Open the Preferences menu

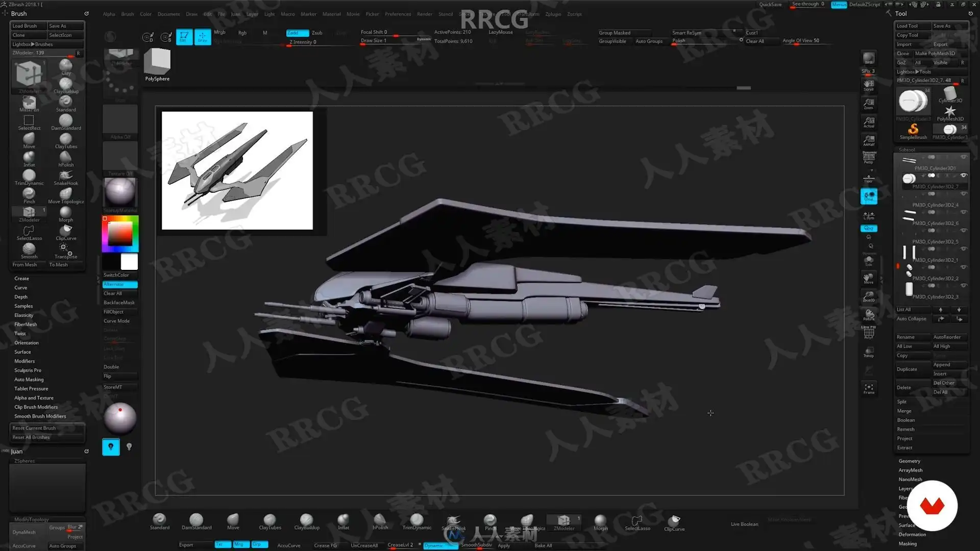398,14
